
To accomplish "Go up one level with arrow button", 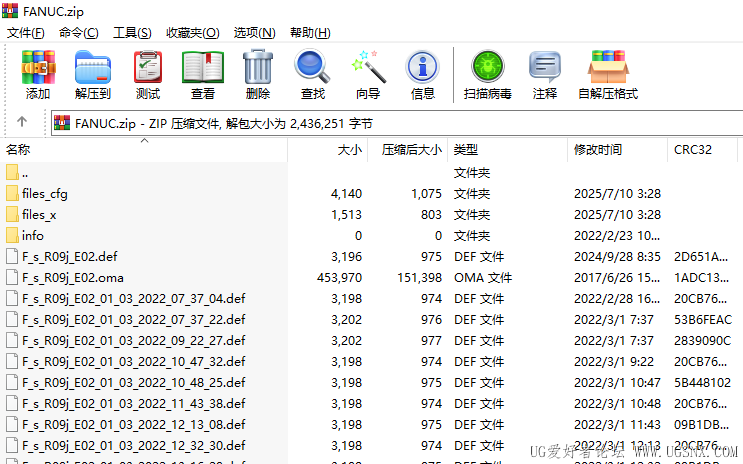I will (x=22, y=122).
